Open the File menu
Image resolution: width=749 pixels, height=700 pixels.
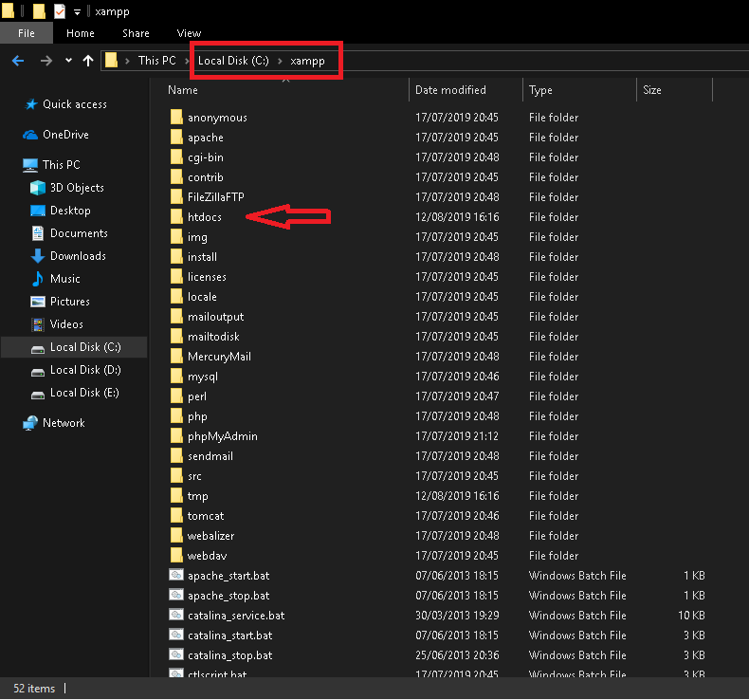[27, 33]
